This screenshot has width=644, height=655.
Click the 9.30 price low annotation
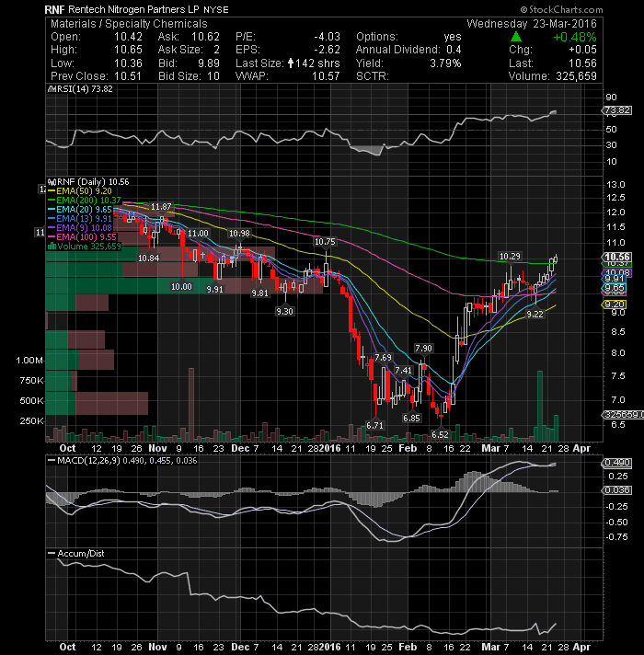[284, 311]
